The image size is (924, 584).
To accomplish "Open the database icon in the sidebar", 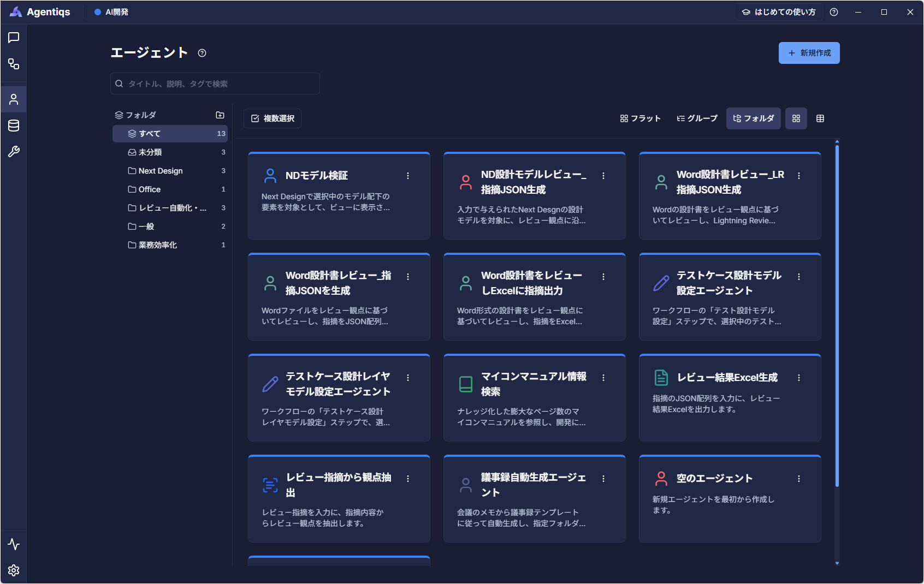I will coord(14,126).
